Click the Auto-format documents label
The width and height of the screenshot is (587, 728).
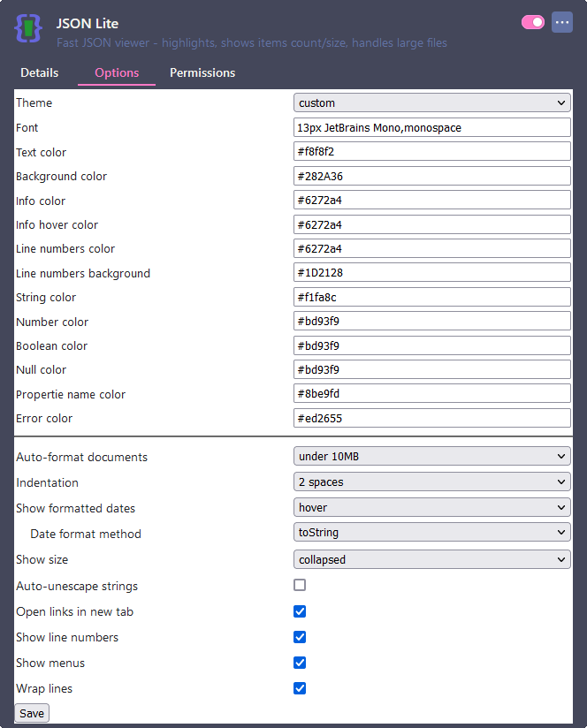point(81,457)
